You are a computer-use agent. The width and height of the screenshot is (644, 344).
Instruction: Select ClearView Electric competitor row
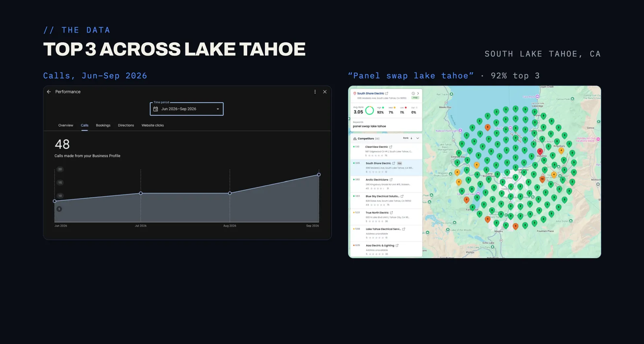(x=386, y=151)
